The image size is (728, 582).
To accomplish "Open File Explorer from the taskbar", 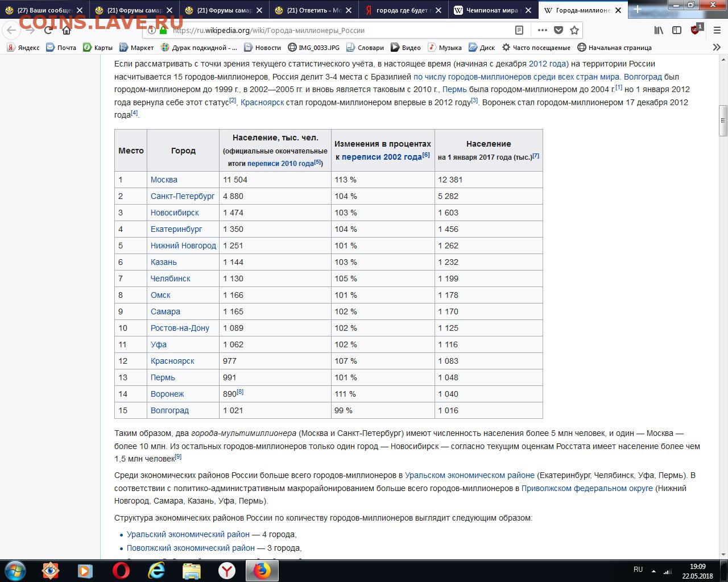I will tap(192, 570).
